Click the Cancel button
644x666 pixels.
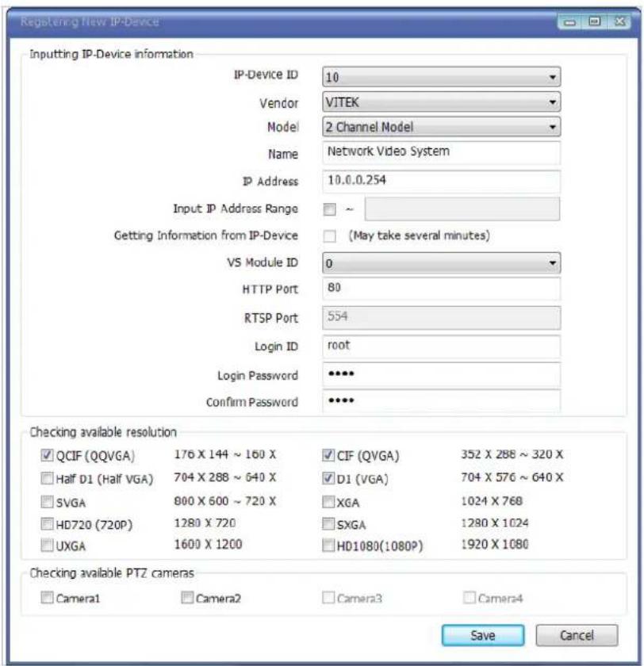coord(577,635)
